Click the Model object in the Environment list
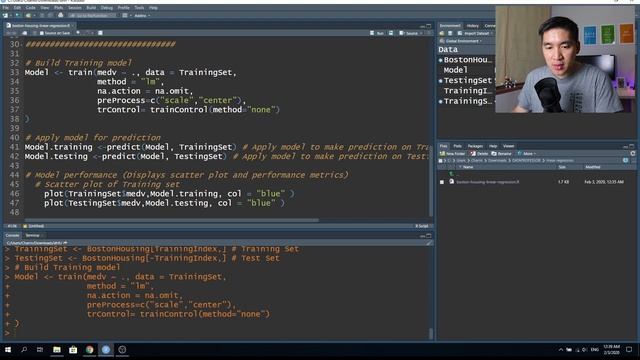 point(456,70)
